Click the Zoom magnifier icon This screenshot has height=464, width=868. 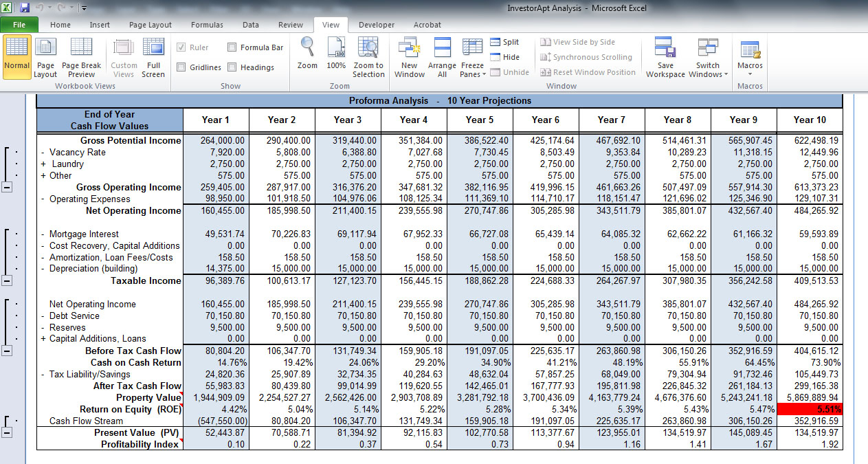[307, 55]
